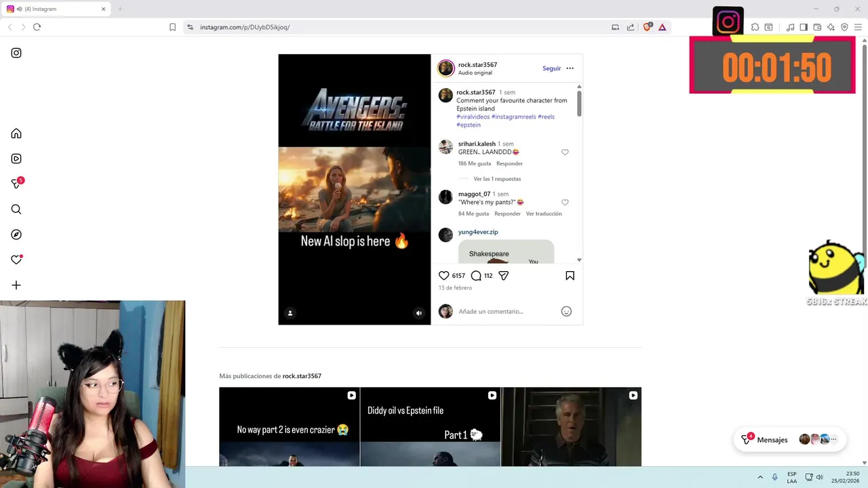Share the post with send icon

(504, 276)
